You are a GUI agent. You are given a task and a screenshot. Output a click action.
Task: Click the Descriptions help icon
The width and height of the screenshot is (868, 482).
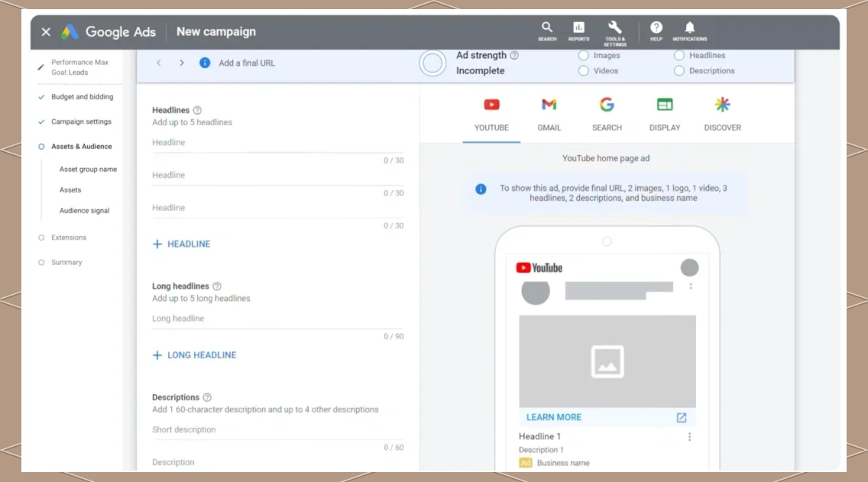tap(207, 397)
